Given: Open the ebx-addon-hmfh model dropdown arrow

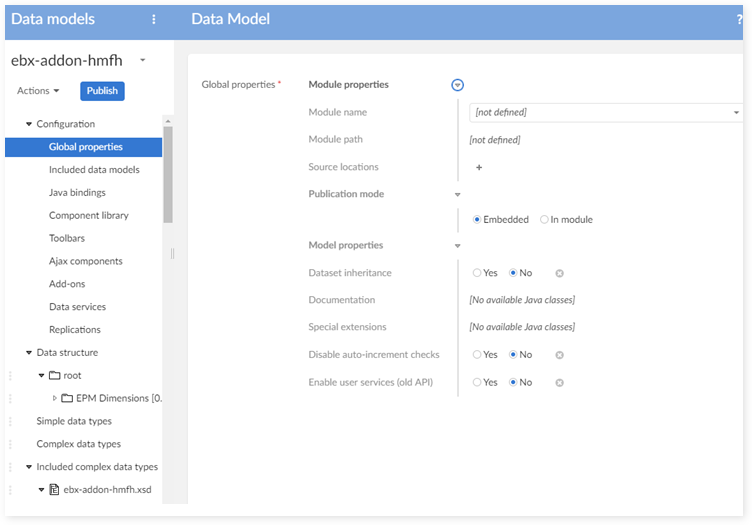Looking at the screenshot, I should (x=143, y=61).
